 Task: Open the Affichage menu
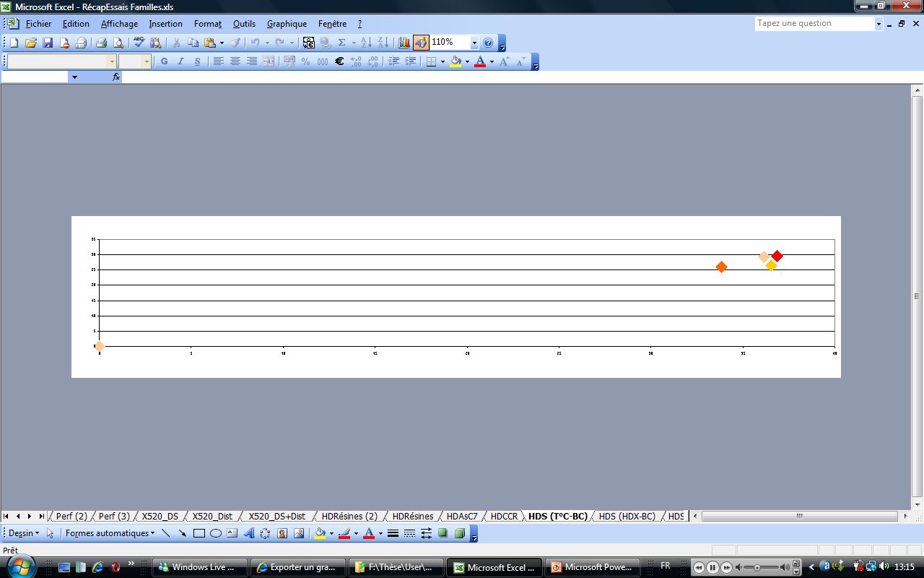click(119, 24)
